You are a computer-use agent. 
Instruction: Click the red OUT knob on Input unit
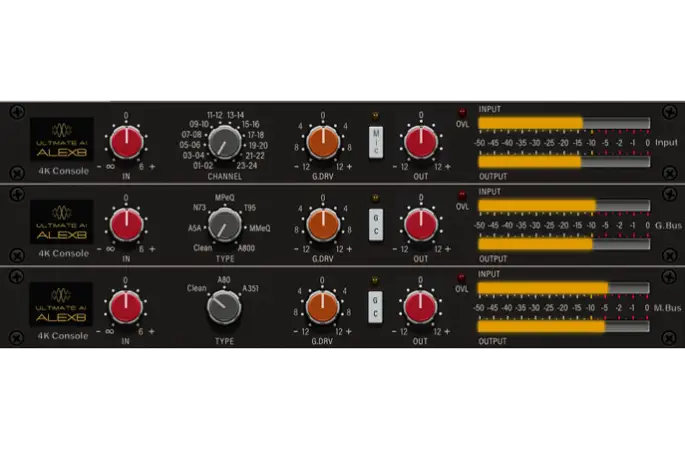tap(421, 143)
